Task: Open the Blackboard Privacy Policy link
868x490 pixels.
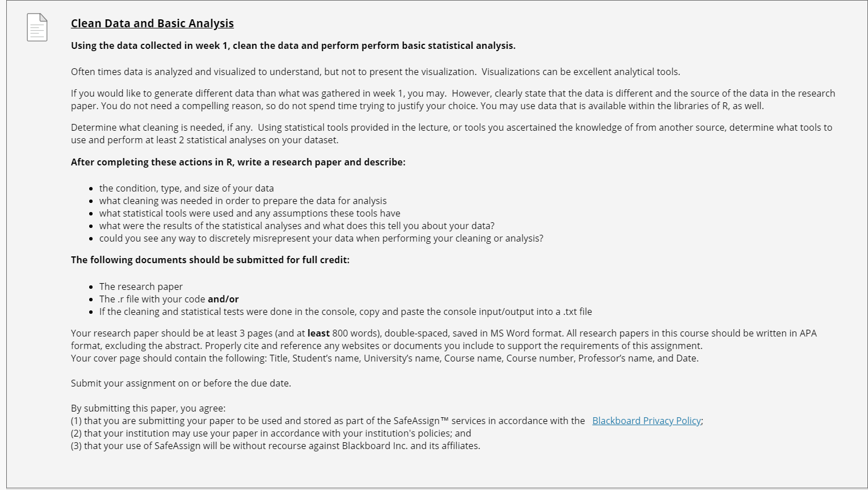Action: click(x=646, y=421)
